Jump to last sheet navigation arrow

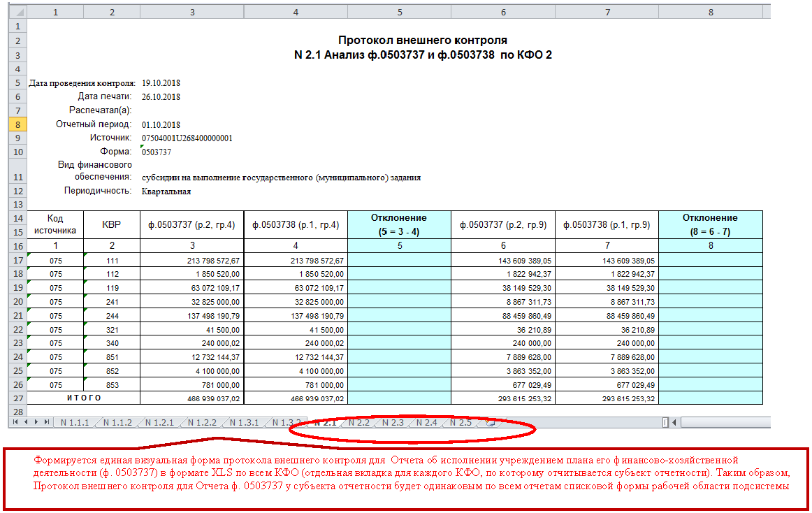click(x=47, y=422)
